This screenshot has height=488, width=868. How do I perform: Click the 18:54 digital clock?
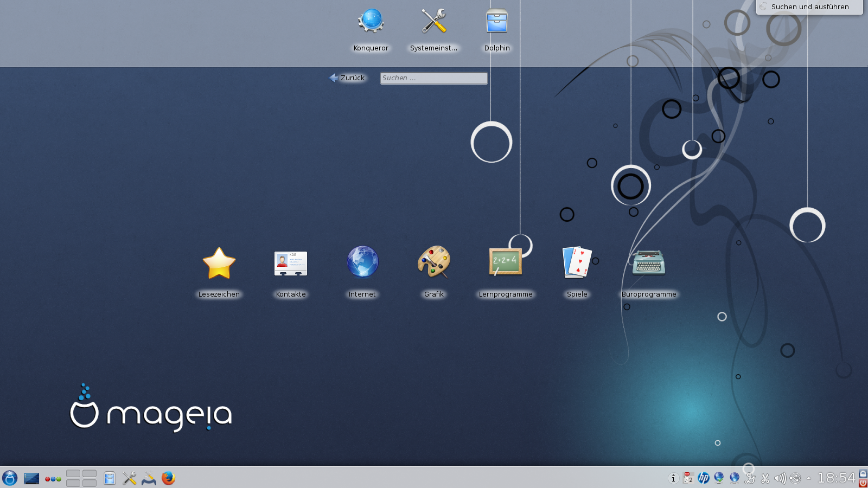(x=836, y=478)
